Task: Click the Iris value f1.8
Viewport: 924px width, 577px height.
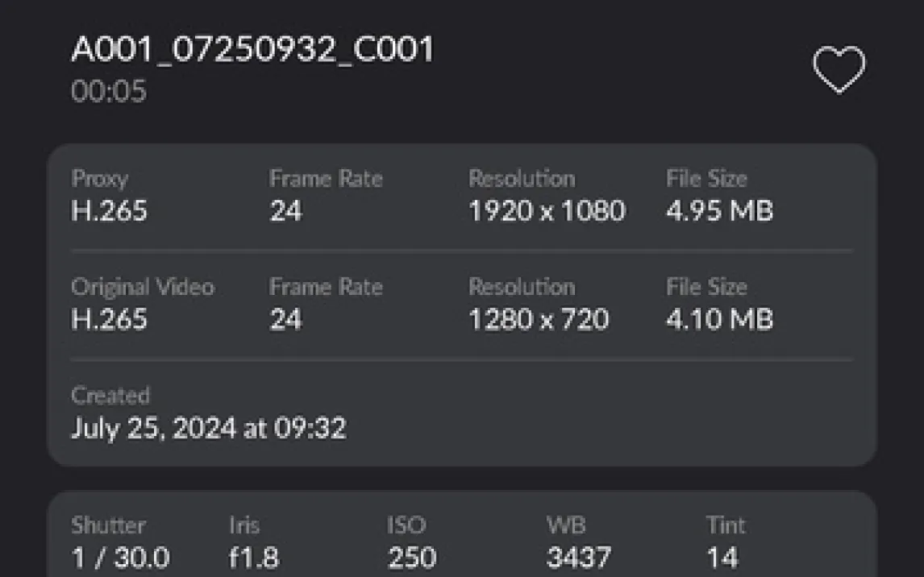Action: coord(253,558)
